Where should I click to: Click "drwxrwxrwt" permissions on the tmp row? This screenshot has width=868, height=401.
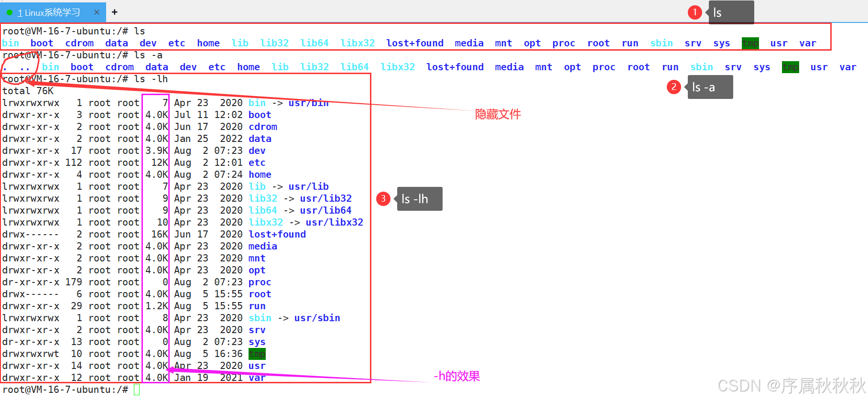click(31, 354)
